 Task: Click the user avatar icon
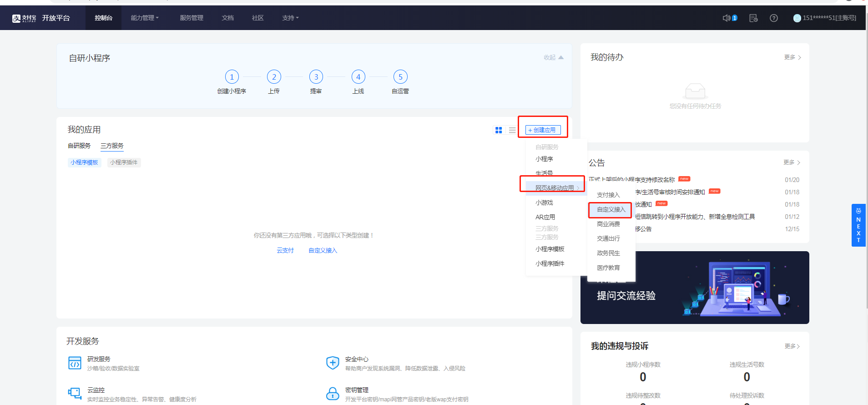click(797, 18)
